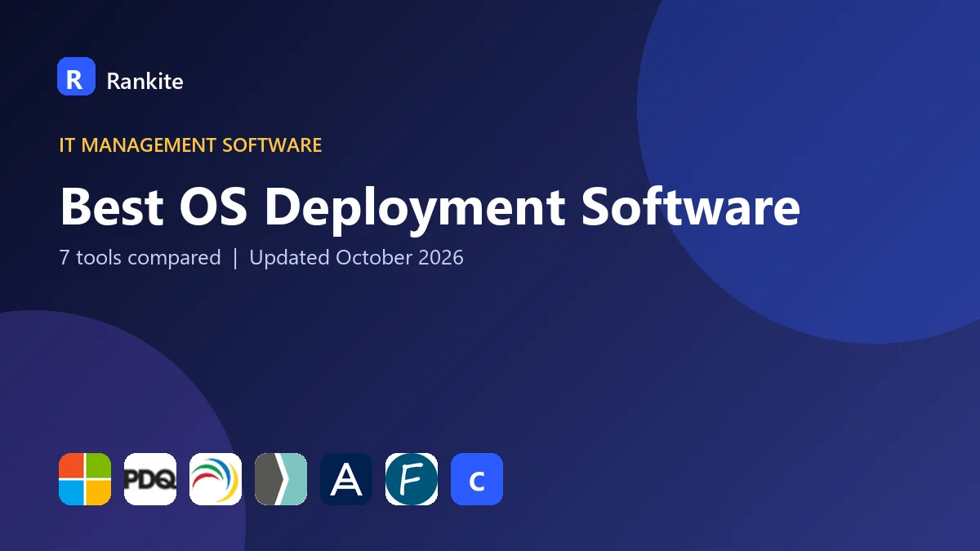The height and width of the screenshot is (551, 980).
Task: Click the Rankite brand name text
Action: click(x=145, y=81)
